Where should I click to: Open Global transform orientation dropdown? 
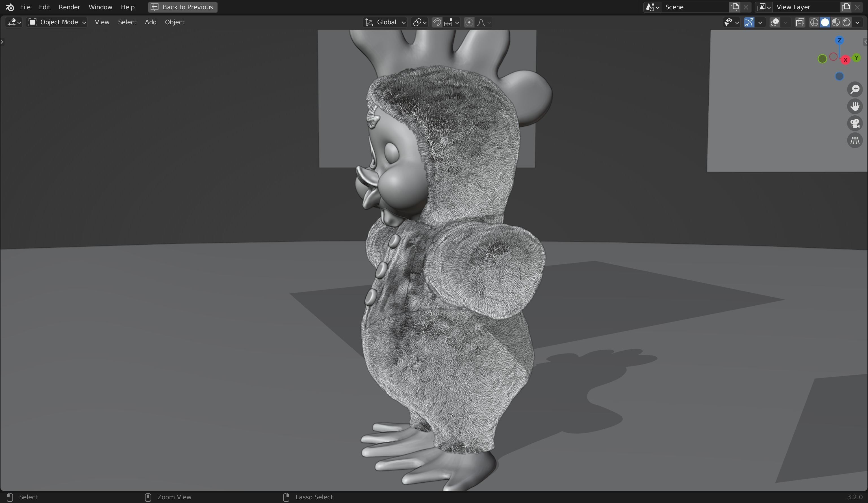pos(385,22)
